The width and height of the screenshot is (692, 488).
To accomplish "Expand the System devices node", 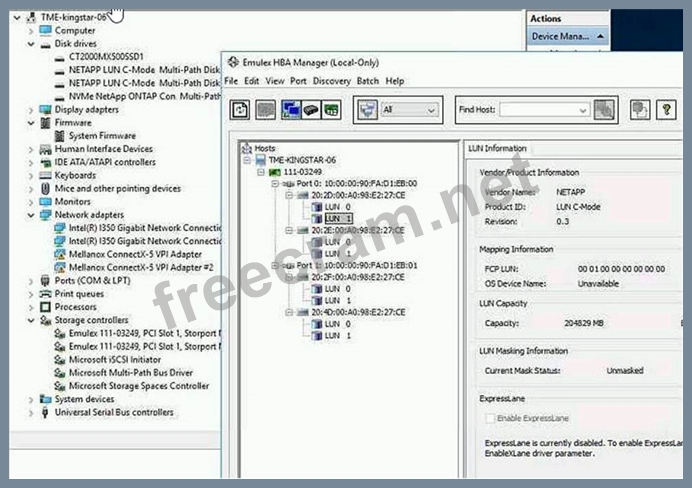I will (x=31, y=399).
